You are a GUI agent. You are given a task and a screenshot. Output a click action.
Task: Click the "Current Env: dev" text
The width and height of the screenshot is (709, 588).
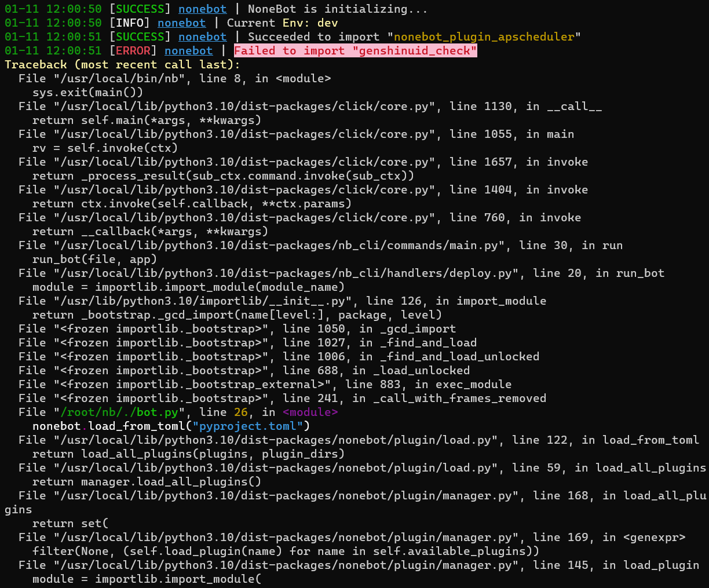click(x=282, y=23)
